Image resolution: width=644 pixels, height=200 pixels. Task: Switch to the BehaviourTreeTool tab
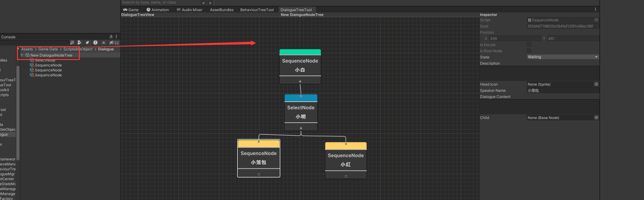tap(257, 10)
